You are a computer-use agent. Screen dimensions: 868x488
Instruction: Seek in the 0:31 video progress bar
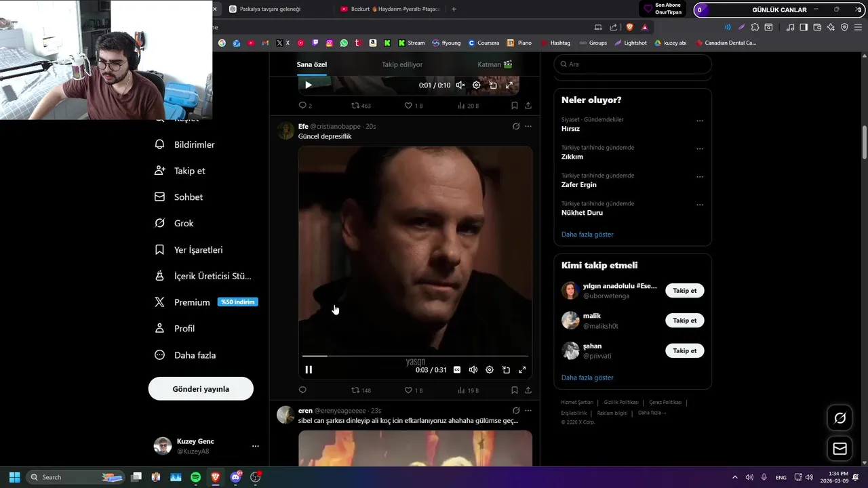click(415, 355)
